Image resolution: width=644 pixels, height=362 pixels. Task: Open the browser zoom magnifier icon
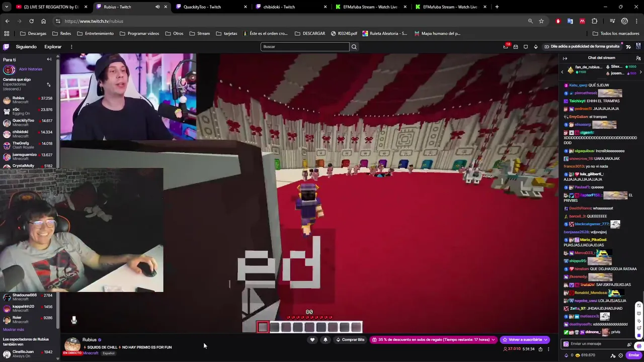(x=530, y=21)
